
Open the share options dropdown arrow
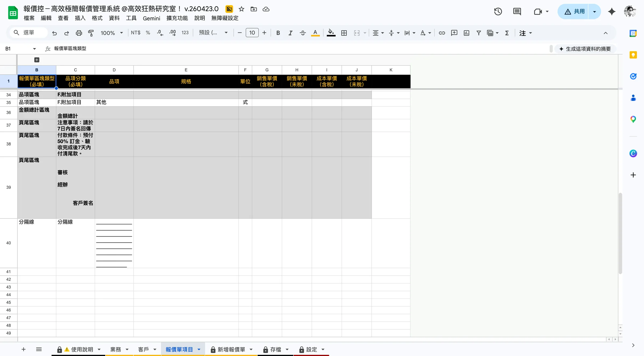(594, 12)
